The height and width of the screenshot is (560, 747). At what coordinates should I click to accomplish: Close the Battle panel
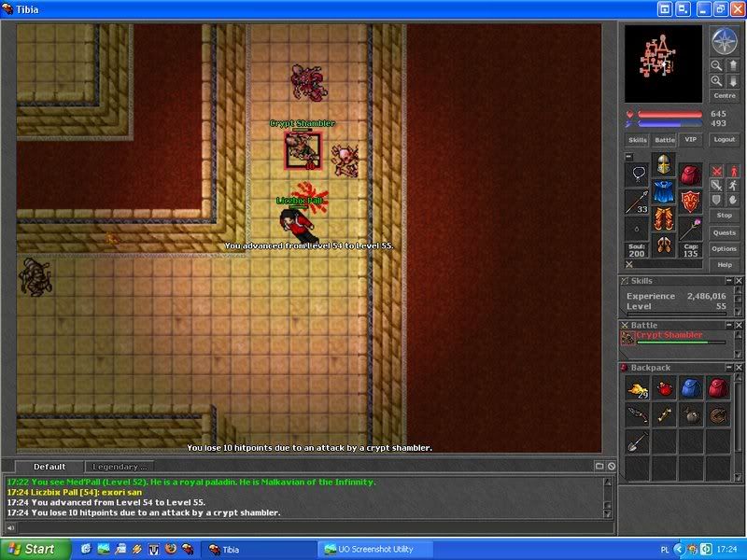(x=739, y=325)
